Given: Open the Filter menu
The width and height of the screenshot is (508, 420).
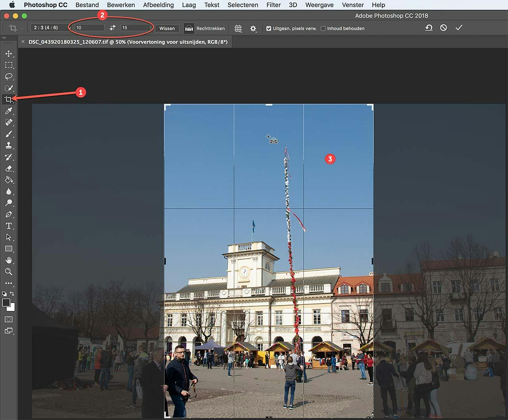Looking at the screenshot, I should click(273, 5).
